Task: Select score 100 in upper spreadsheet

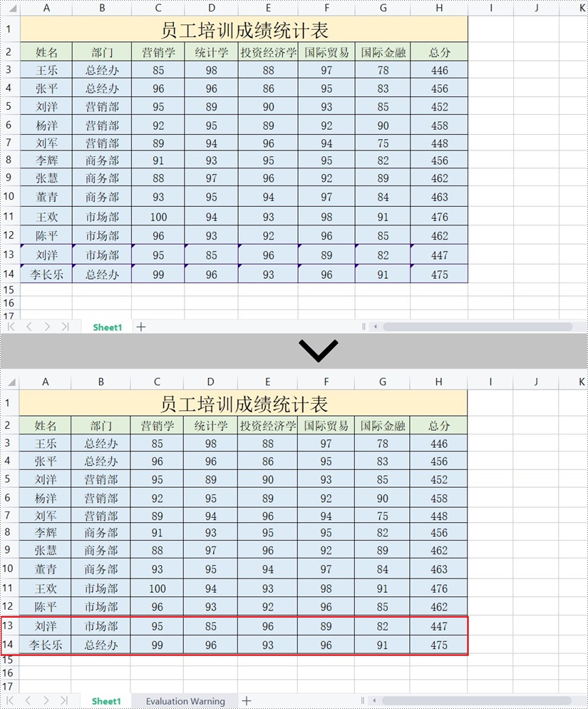Action: pos(158,217)
